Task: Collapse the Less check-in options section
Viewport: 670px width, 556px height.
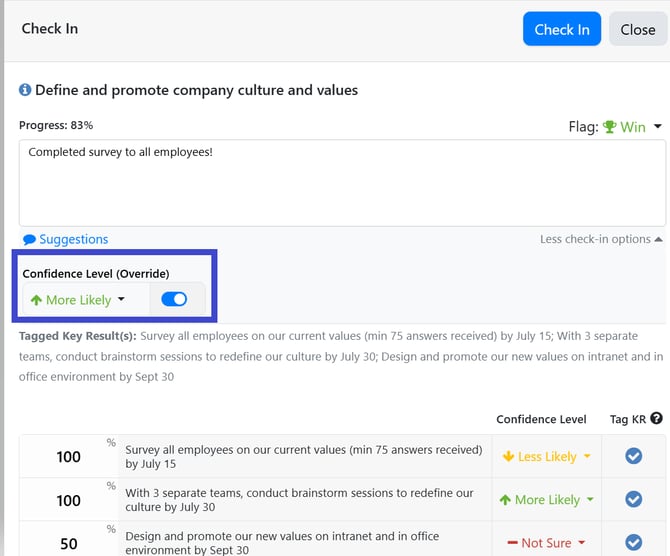Action: (600, 239)
